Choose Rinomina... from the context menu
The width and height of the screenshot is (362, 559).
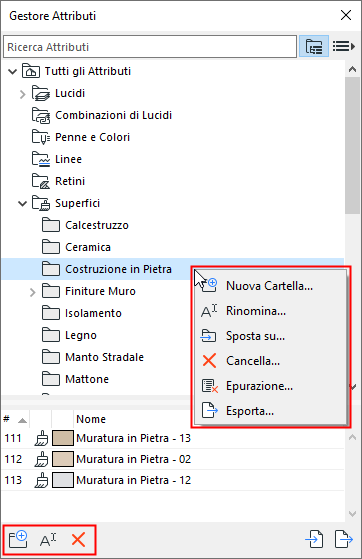(x=270, y=311)
